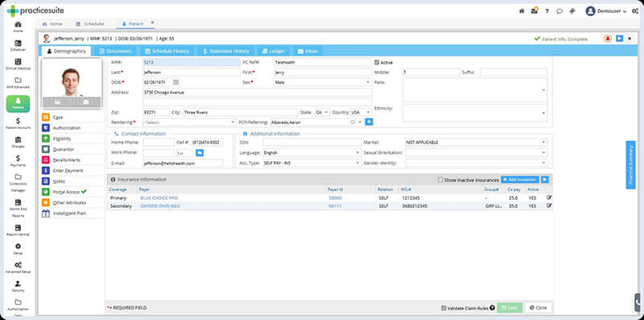This screenshot has width=644, height=320.
Task: Open the Marital status dropdown
Action: (476, 143)
